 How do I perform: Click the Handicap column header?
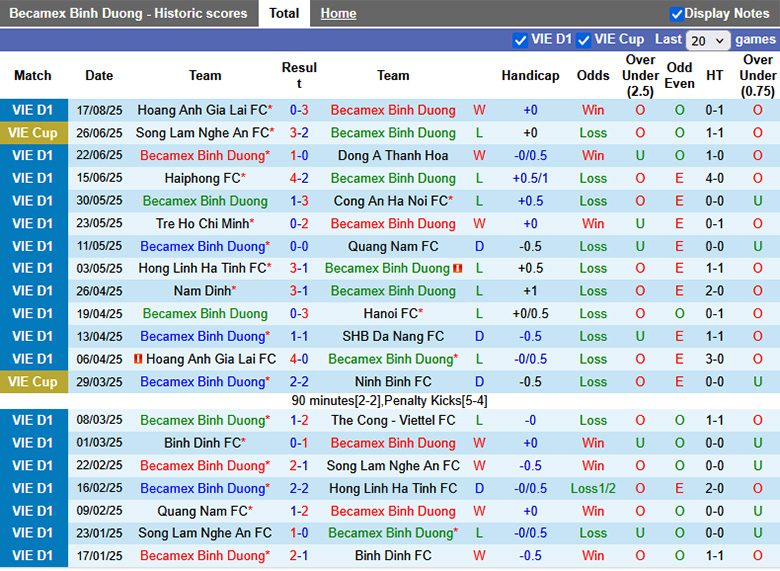click(530, 75)
